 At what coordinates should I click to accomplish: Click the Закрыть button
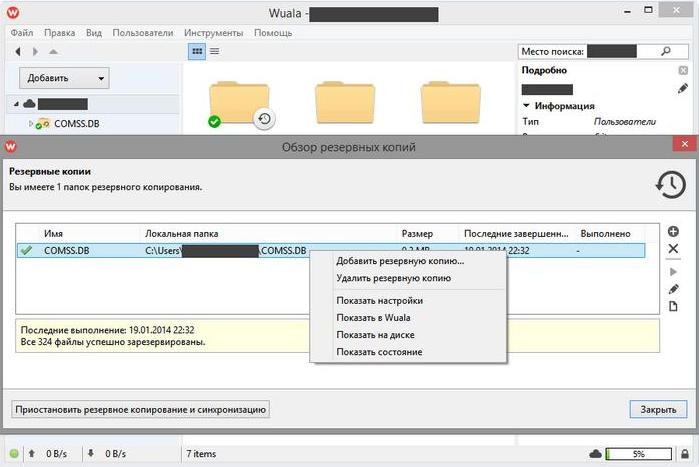tap(658, 410)
